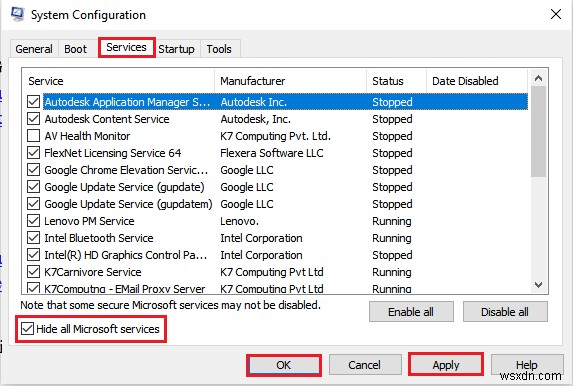Click the Enable all button

pyautogui.click(x=411, y=312)
